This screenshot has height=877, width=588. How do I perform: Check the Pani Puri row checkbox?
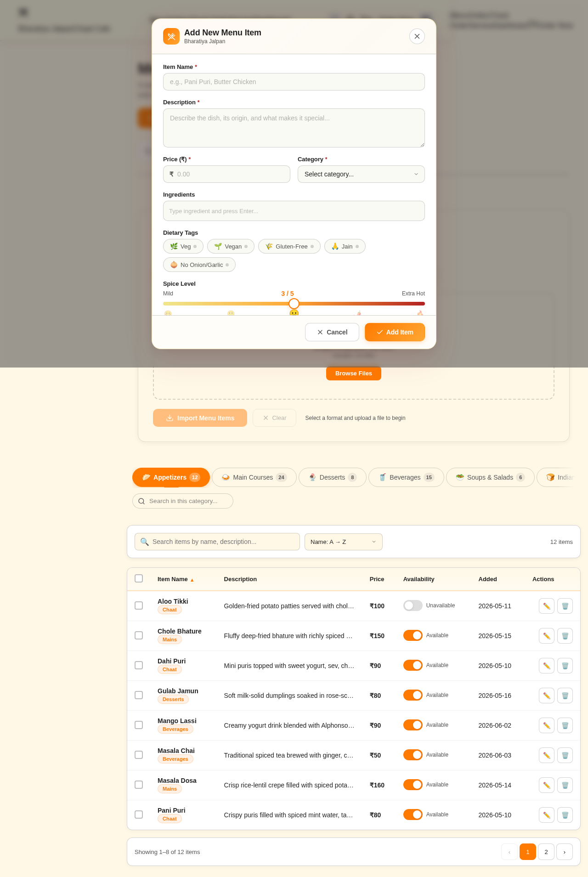139,815
